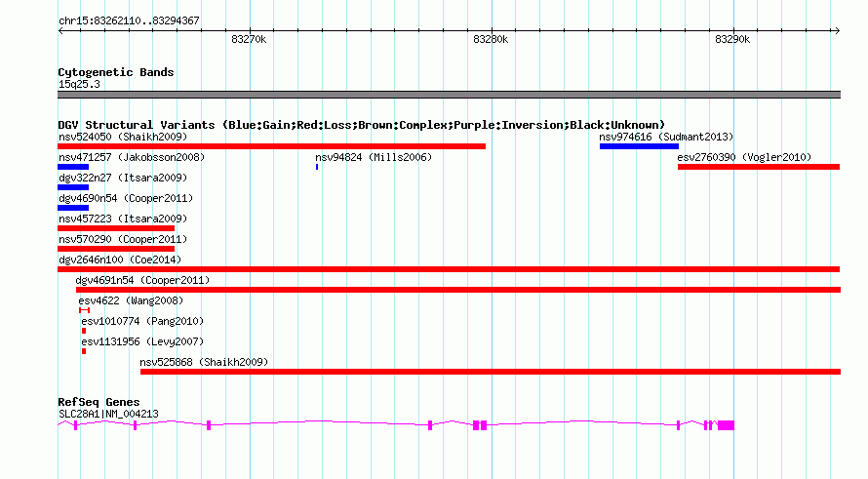Click the 83270k ruler tick label
The height and width of the screenshot is (479, 868).
[x=249, y=39]
